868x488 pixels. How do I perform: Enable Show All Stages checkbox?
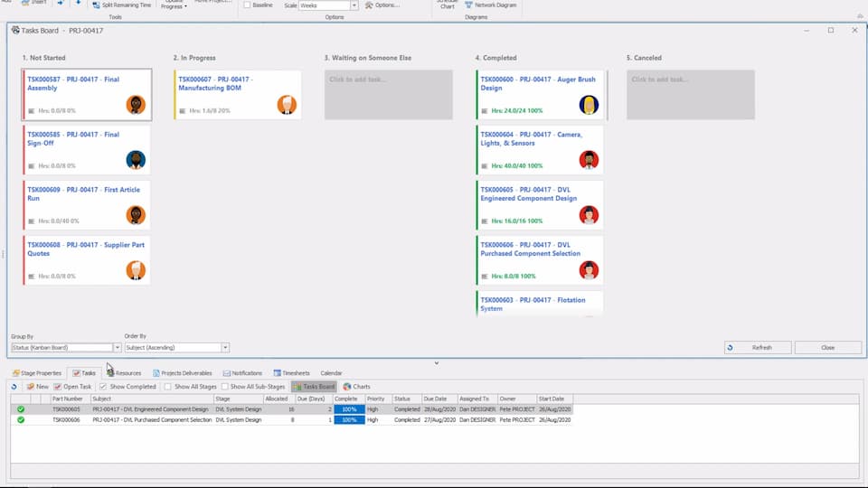click(x=167, y=387)
